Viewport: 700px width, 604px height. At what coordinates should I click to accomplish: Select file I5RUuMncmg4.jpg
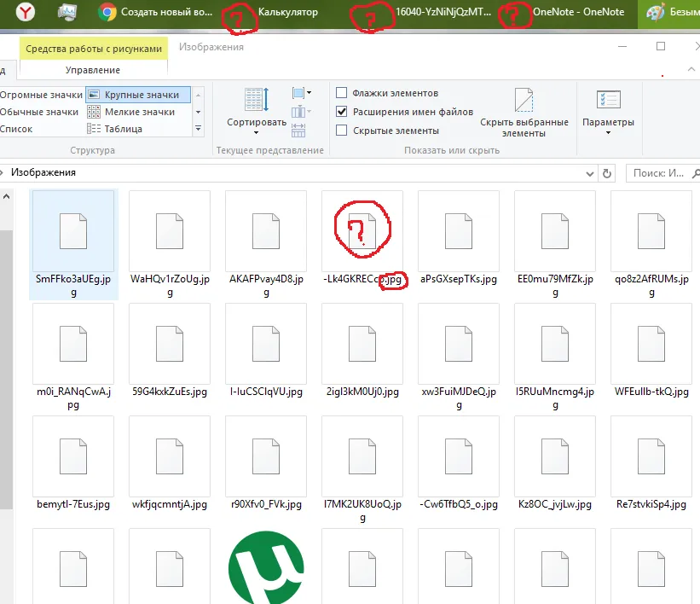point(555,357)
